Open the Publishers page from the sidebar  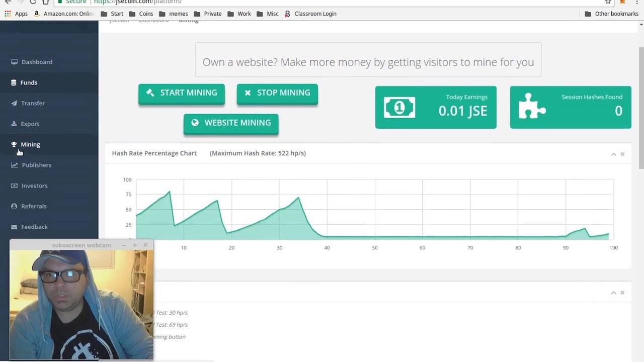coord(36,165)
